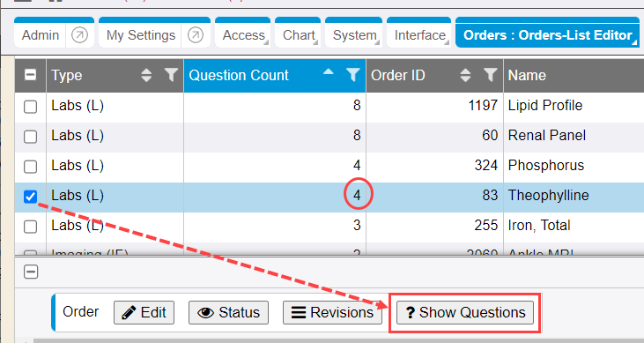This screenshot has height=343, width=644.
Task: Uncheck the Theophylline row checkbox
Action: click(30, 197)
